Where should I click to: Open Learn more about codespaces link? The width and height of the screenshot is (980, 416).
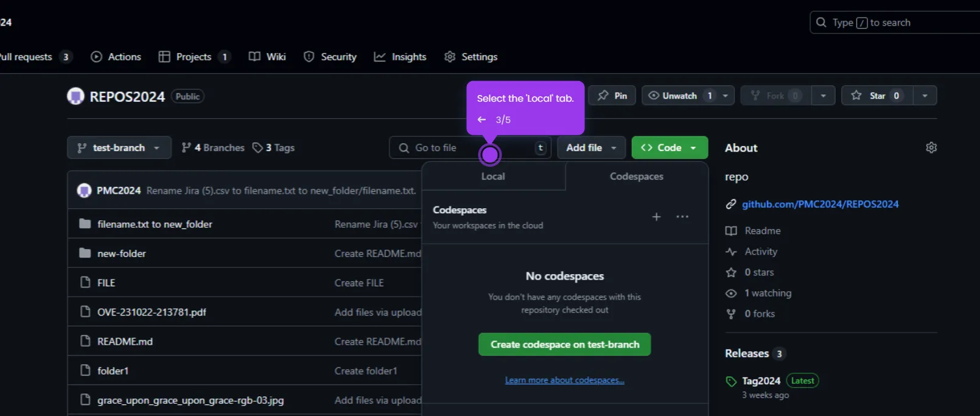(565, 380)
